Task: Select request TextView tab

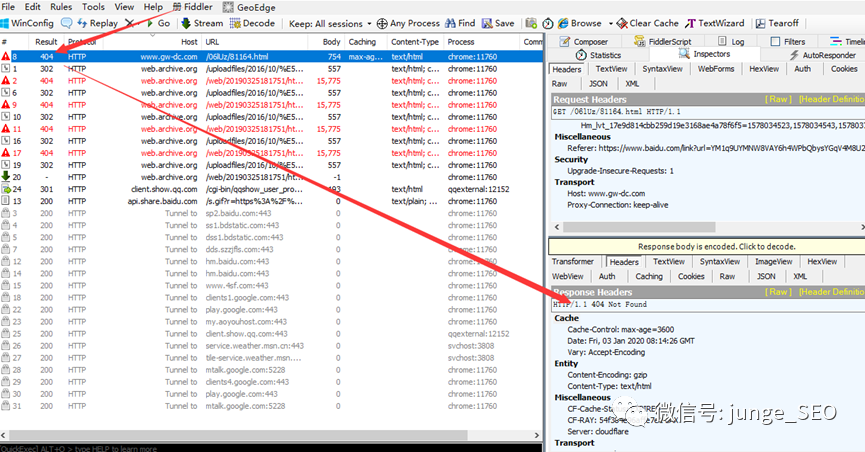Action: point(611,69)
